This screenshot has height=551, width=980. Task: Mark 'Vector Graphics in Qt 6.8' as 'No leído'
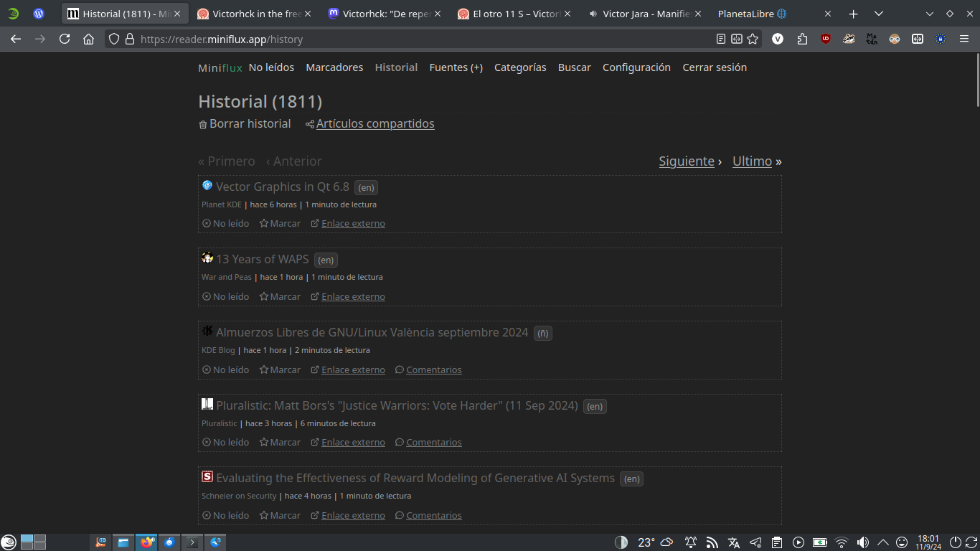click(225, 223)
